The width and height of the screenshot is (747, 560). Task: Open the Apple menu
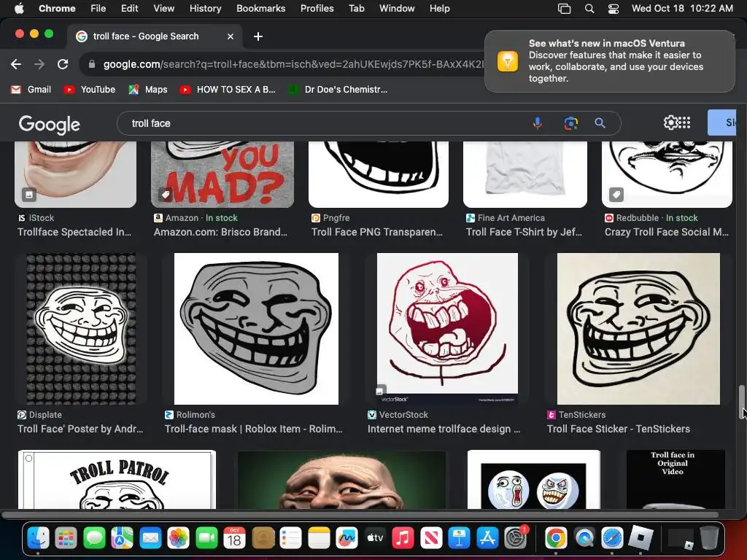tap(19, 8)
